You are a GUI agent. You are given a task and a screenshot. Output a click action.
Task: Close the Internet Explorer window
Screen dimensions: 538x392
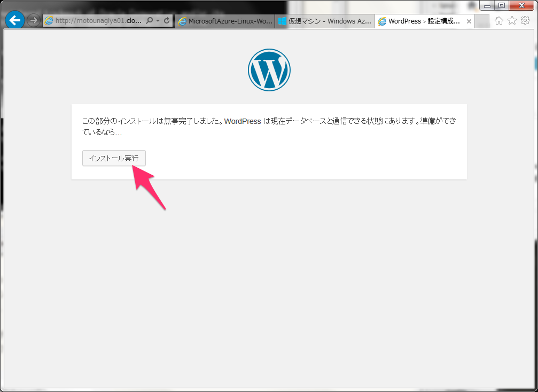click(521, 5)
